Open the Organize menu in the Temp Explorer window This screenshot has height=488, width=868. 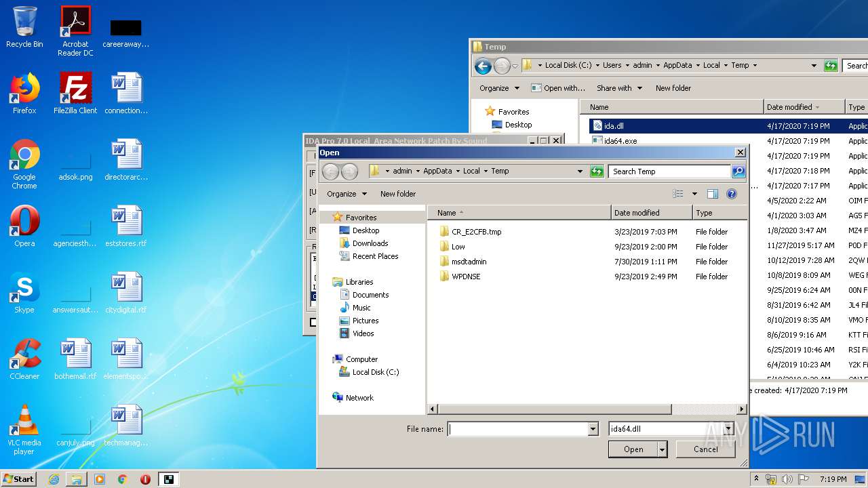point(499,88)
